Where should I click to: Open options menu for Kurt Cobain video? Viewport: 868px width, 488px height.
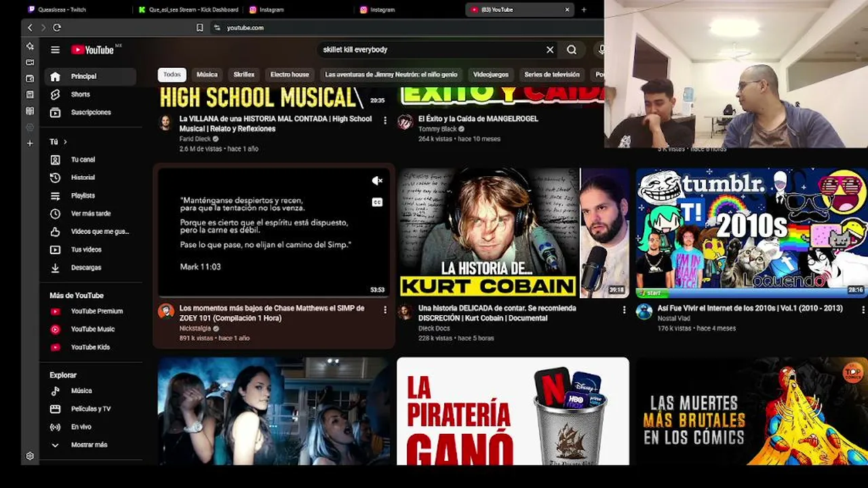coord(625,310)
